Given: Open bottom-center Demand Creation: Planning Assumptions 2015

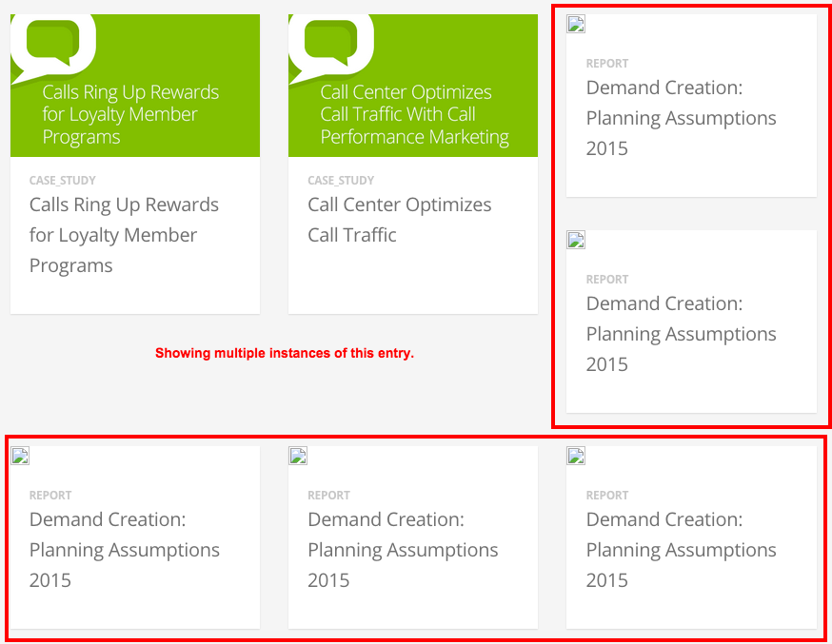Looking at the screenshot, I should click(x=403, y=550).
